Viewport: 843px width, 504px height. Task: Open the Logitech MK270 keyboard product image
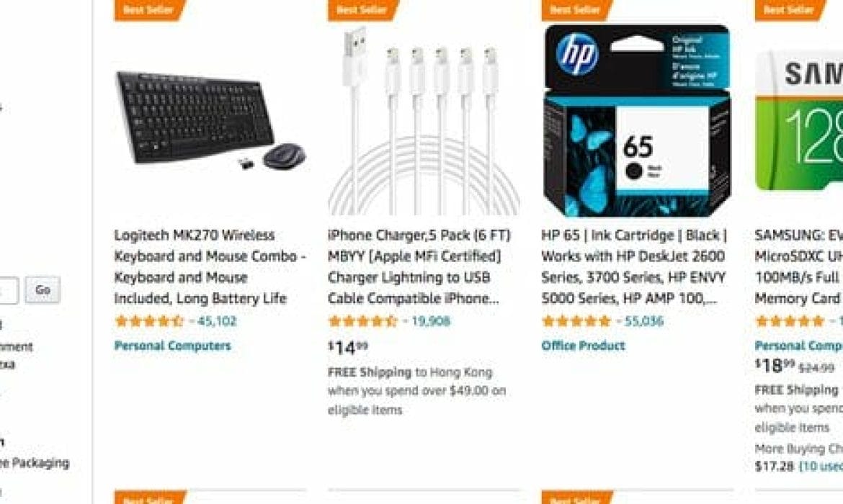tap(210, 120)
